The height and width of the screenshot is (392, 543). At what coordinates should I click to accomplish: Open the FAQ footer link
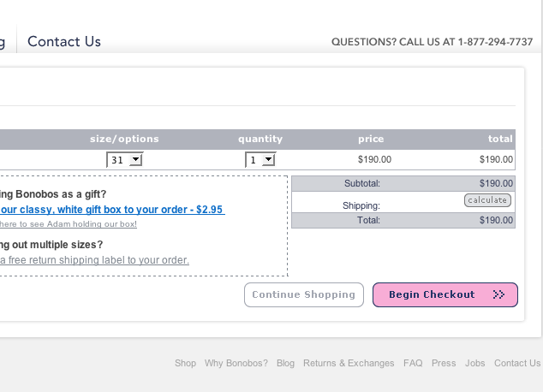pos(413,363)
